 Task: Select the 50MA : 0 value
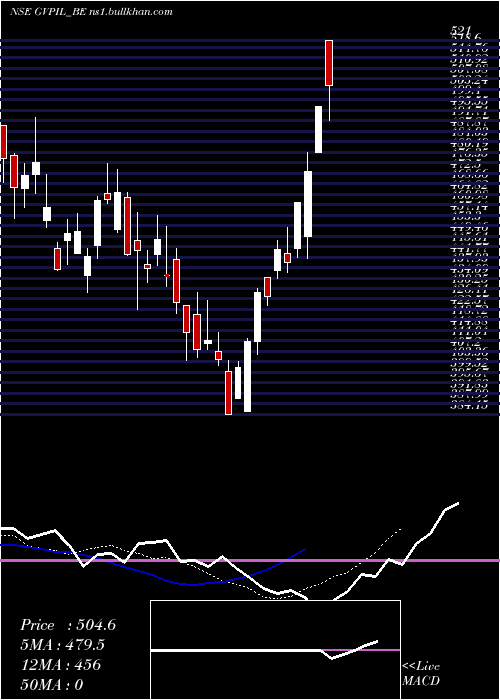pos(52,685)
